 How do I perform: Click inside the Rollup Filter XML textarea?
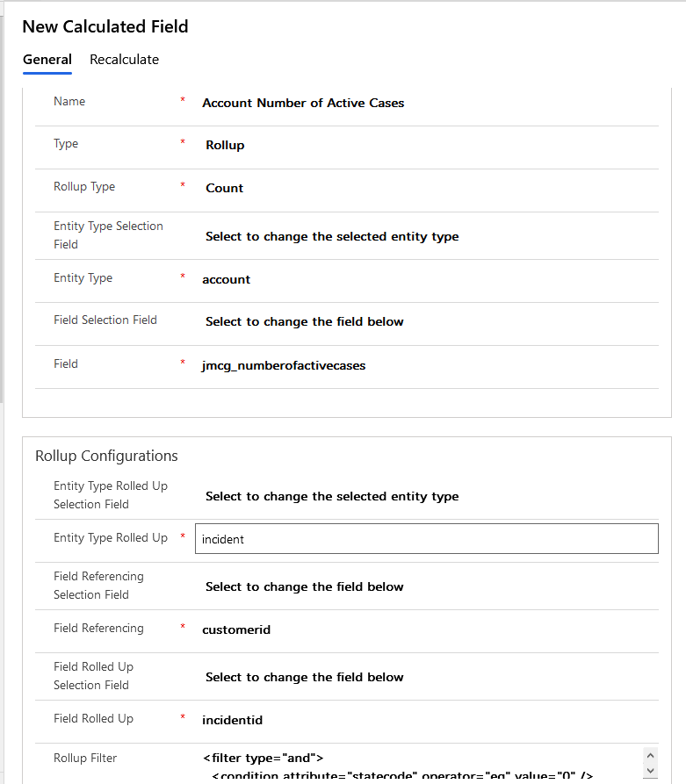coord(413,764)
